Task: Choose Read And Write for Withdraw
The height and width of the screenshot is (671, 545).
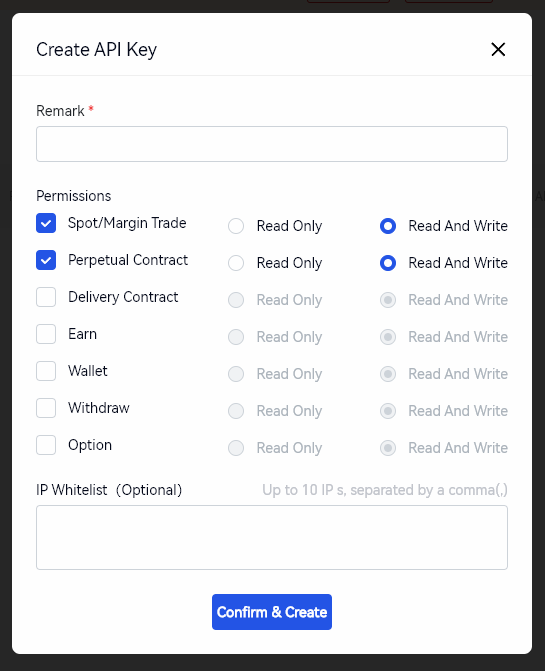Action: pos(388,411)
